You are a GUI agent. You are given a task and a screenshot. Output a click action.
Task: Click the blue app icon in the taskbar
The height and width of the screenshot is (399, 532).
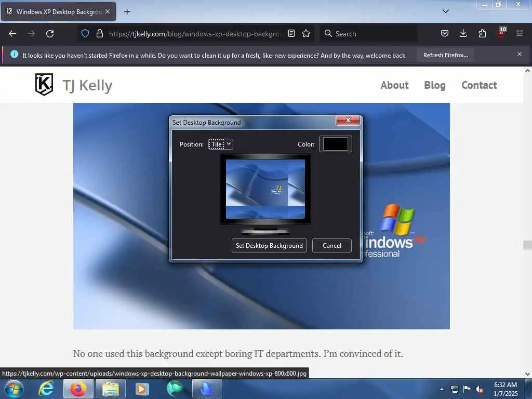[207, 389]
